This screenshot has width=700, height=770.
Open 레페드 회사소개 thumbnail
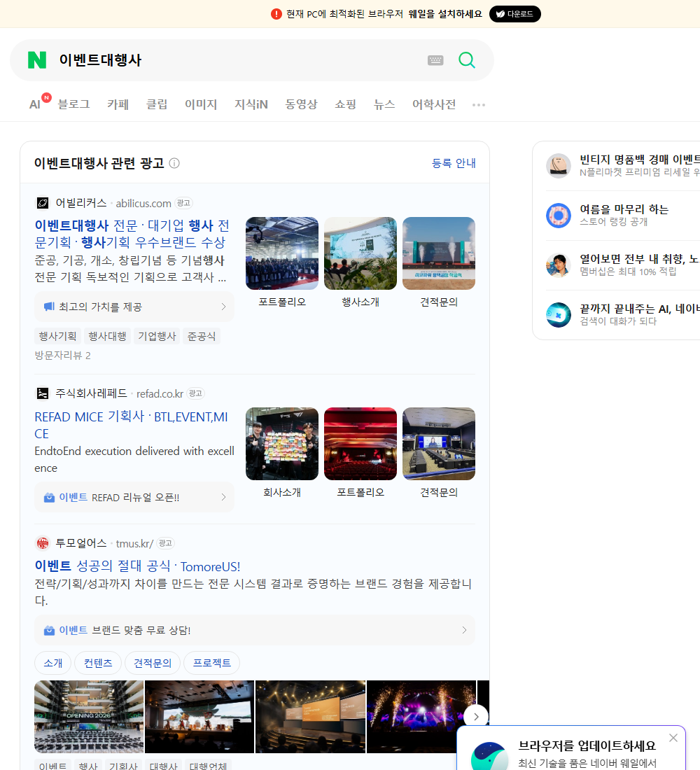(x=282, y=444)
